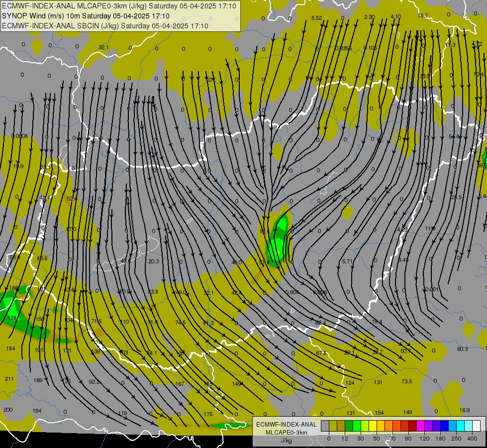
Task: Select the dark red legend swatch
Action: tap(413, 426)
